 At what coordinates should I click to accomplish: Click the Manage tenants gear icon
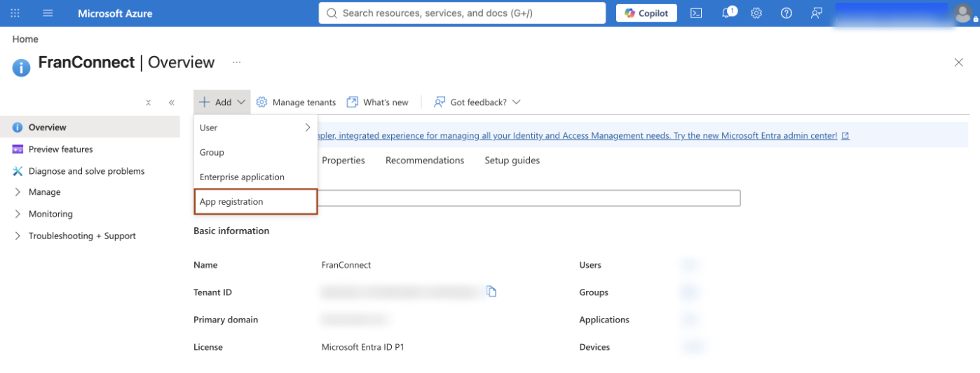[262, 102]
